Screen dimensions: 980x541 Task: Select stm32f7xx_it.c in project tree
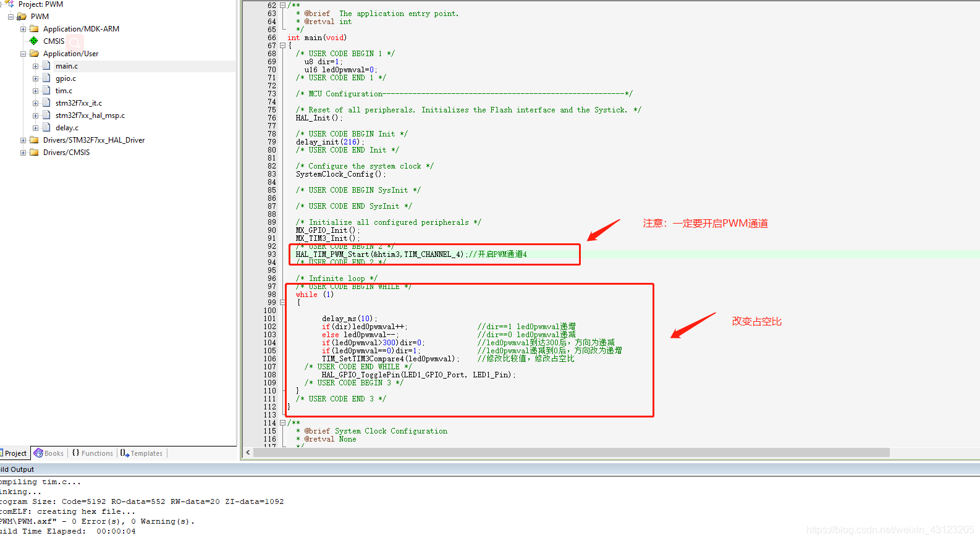click(x=78, y=103)
